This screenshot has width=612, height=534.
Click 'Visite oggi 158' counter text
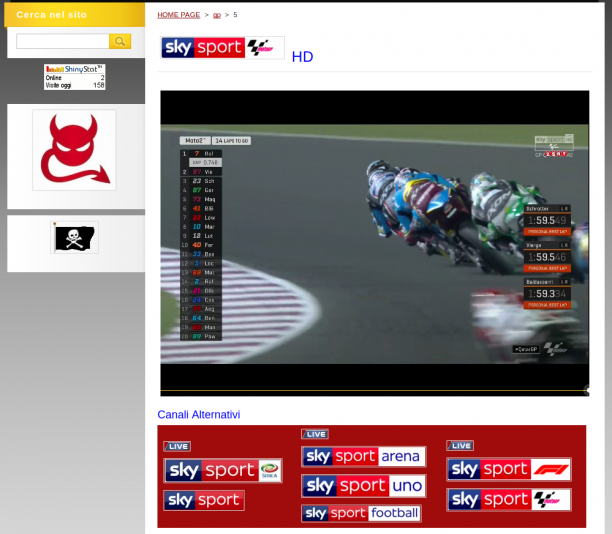(75, 85)
